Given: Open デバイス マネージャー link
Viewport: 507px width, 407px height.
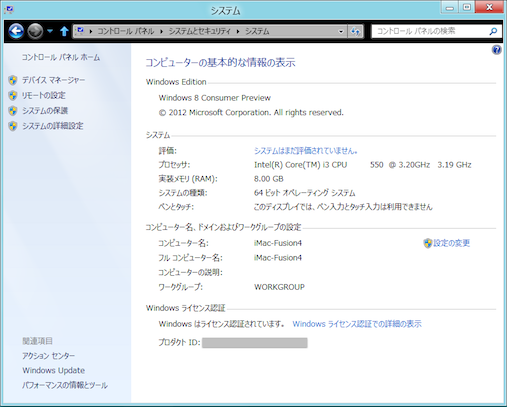Looking at the screenshot, I should click(x=53, y=80).
